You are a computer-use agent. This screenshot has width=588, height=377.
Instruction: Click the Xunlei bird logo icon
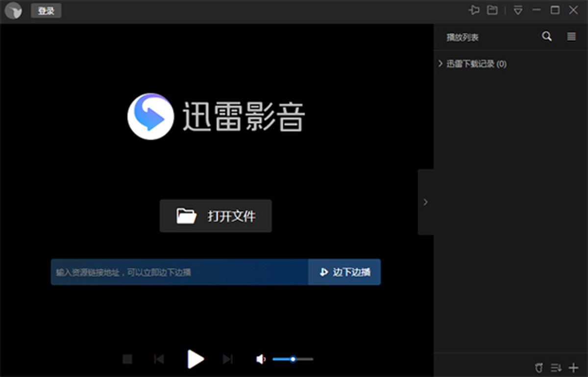(x=13, y=11)
